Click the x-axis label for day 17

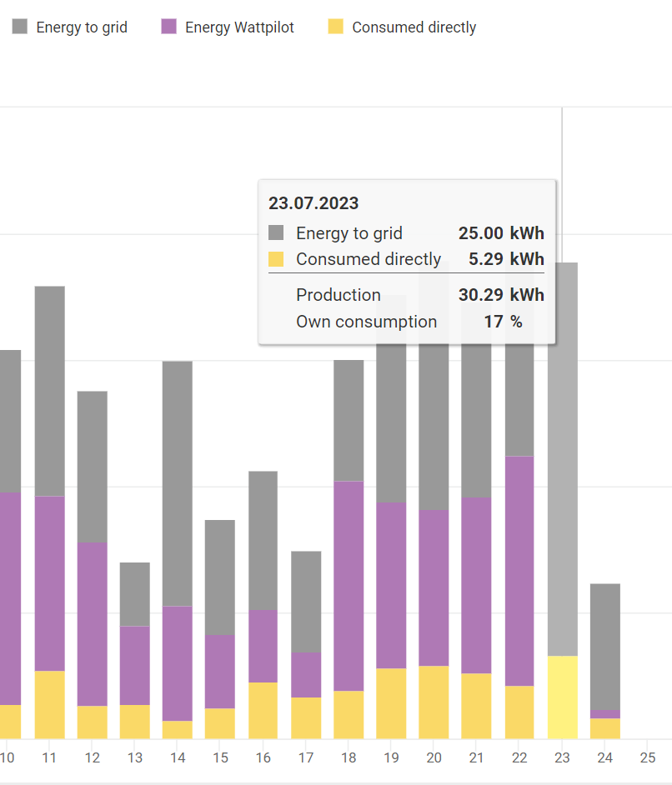305,758
